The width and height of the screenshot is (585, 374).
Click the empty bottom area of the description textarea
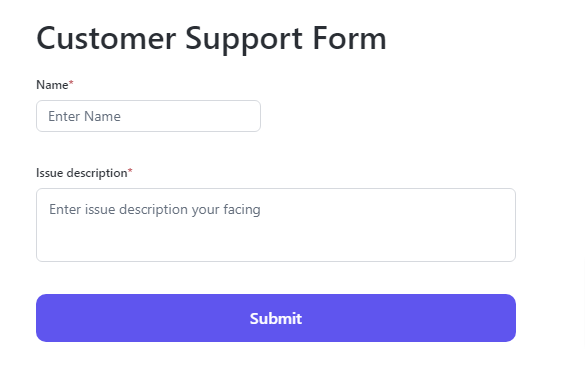276,244
